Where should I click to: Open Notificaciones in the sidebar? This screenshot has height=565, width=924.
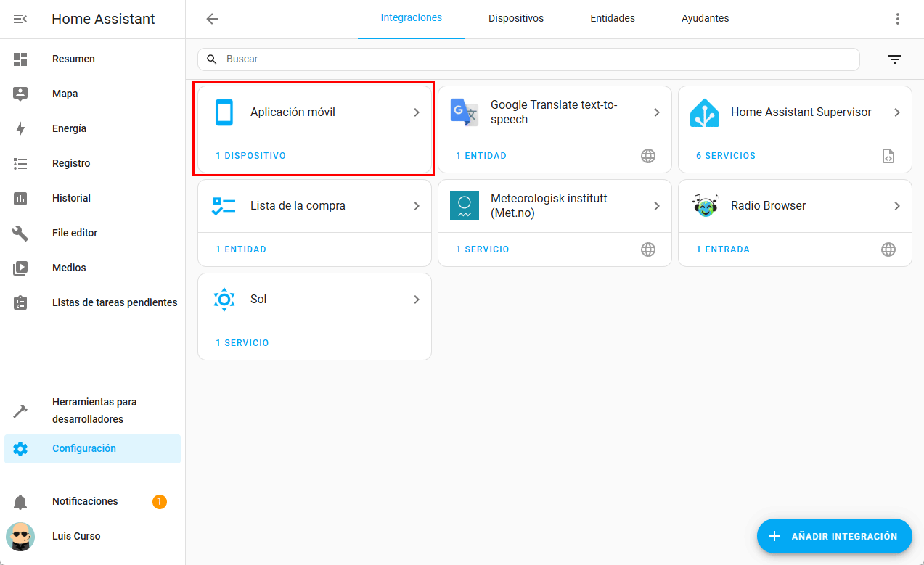coord(85,502)
